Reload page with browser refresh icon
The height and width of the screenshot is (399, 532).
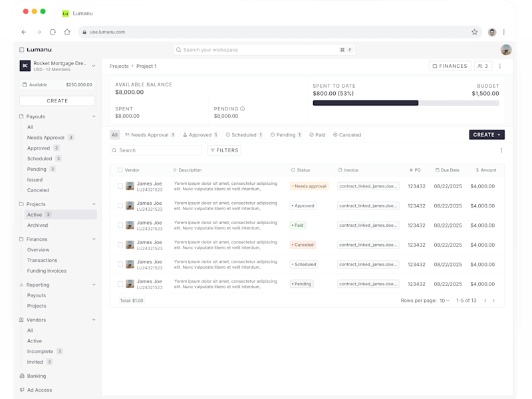tap(53, 32)
